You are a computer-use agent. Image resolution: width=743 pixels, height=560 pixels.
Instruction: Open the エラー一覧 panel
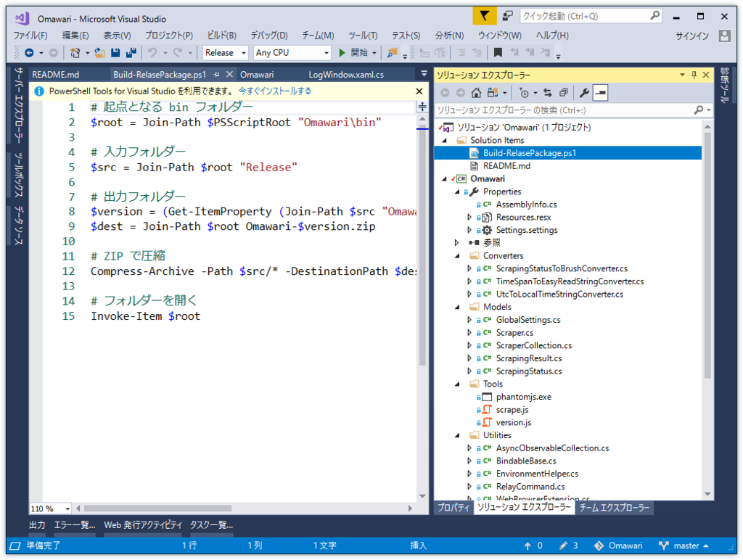point(75,525)
